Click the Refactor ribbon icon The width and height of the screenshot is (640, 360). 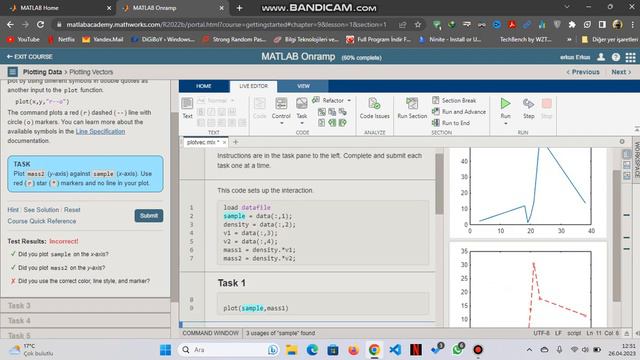coord(316,100)
